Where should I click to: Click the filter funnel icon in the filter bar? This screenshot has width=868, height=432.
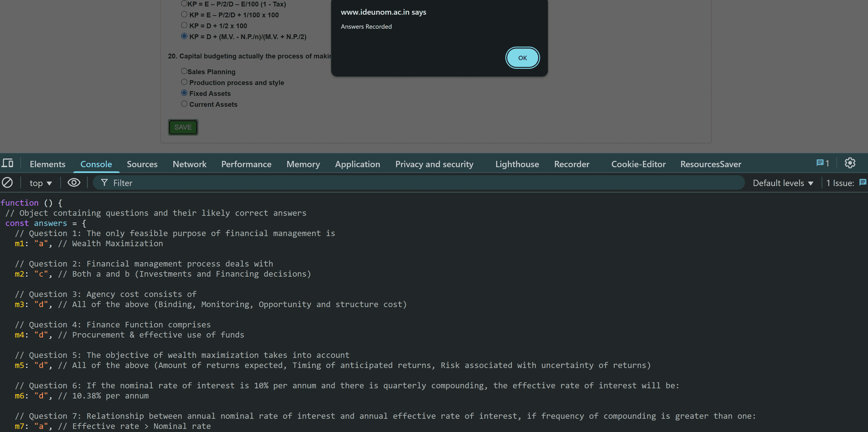[104, 183]
